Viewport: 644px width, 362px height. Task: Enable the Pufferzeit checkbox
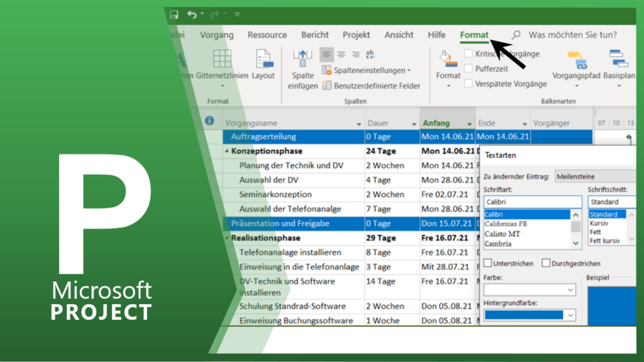(469, 69)
